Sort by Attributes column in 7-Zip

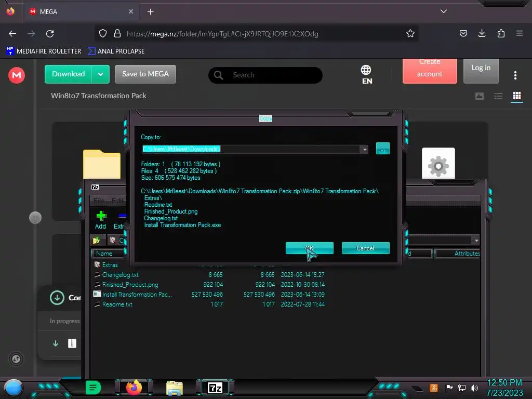click(457, 254)
